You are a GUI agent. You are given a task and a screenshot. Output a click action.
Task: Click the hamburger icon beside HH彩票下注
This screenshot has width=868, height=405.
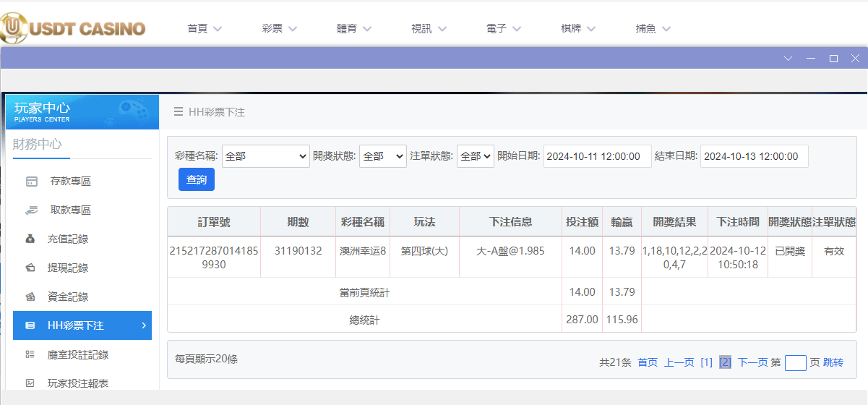(x=178, y=112)
